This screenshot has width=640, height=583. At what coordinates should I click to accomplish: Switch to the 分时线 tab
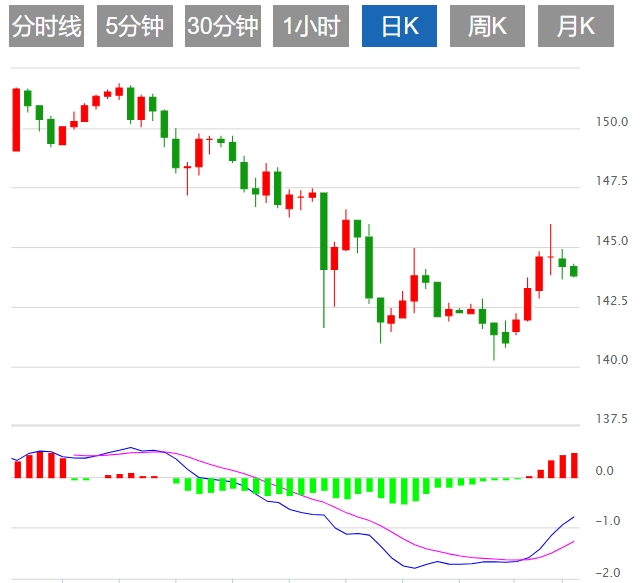pos(45,26)
